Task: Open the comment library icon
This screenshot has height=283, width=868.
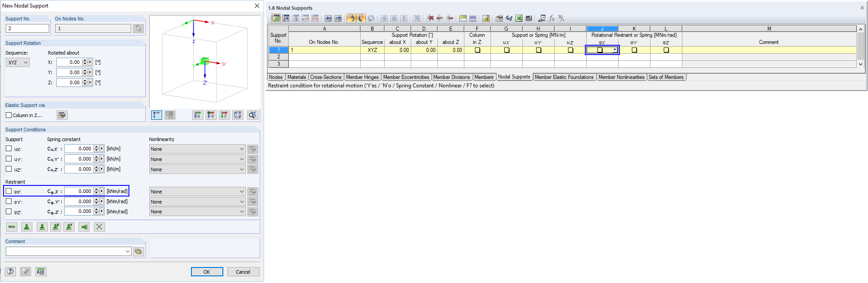Action: pos(138,252)
